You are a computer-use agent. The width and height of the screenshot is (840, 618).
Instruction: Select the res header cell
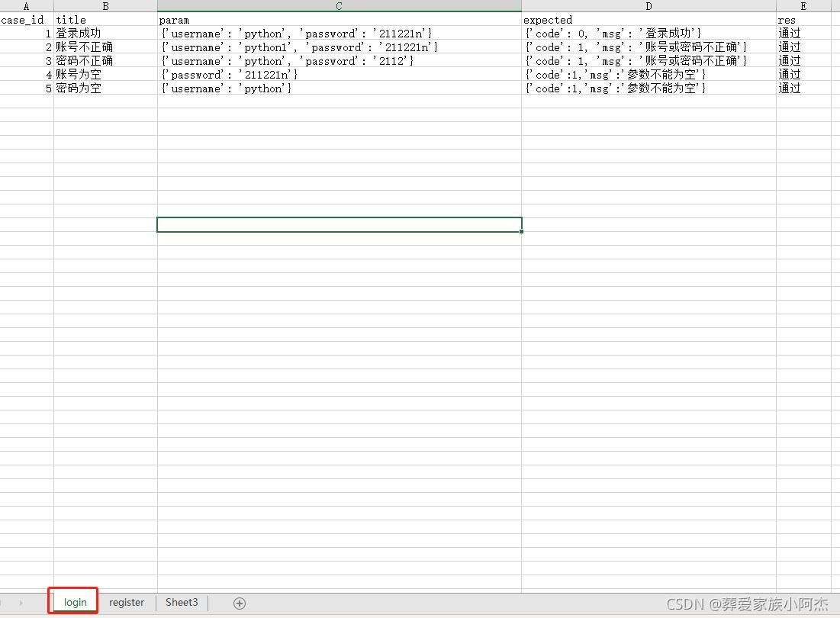tap(803, 20)
